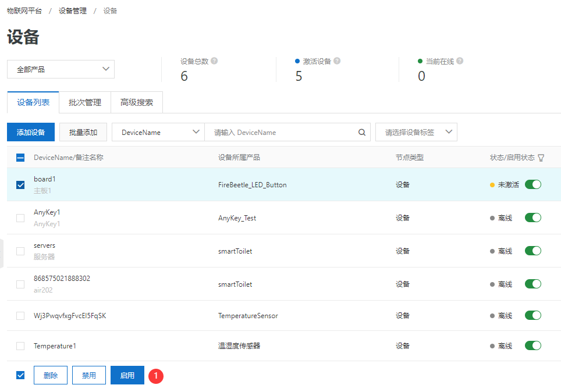Open the DeviceName search type dropdown
This screenshot has width=561, height=392.
(x=158, y=133)
